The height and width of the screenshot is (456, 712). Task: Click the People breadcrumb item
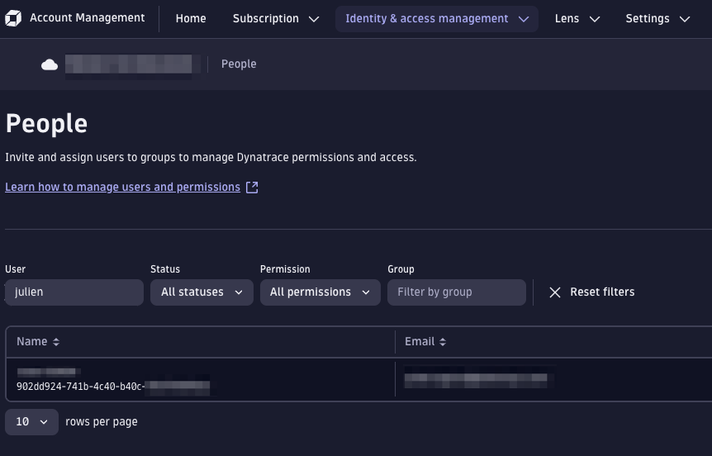[x=239, y=64]
